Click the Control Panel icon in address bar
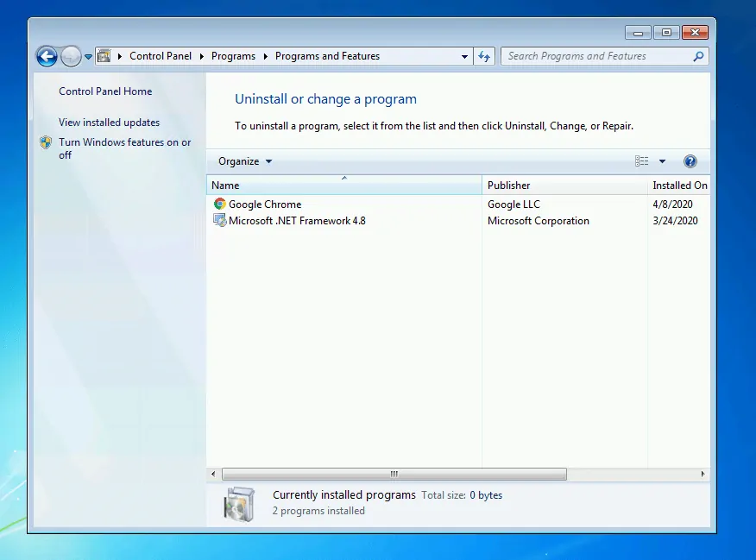Screen dimensions: 756x560 tap(104, 54)
